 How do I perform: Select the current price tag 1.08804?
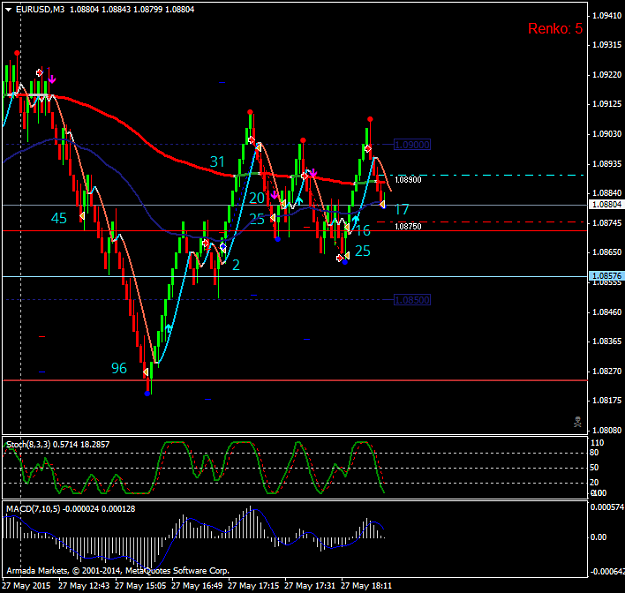pos(607,204)
